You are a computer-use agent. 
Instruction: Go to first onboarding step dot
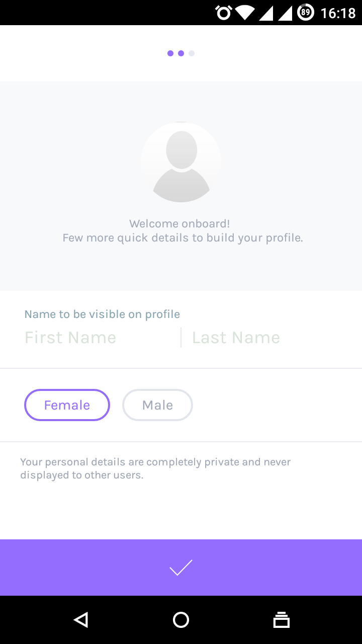coord(170,53)
